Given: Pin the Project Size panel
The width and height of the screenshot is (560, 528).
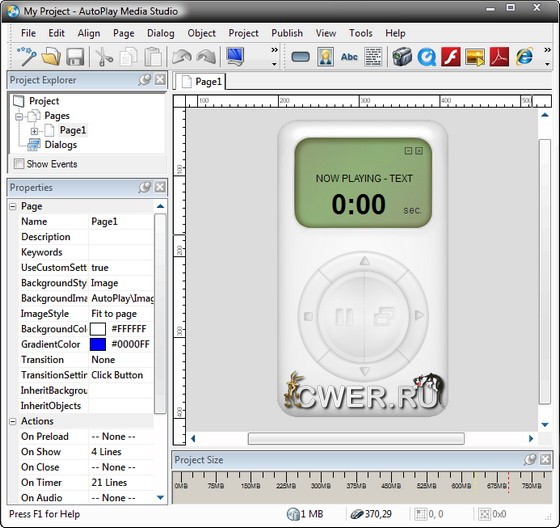Looking at the screenshot, I should click(x=530, y=459).
